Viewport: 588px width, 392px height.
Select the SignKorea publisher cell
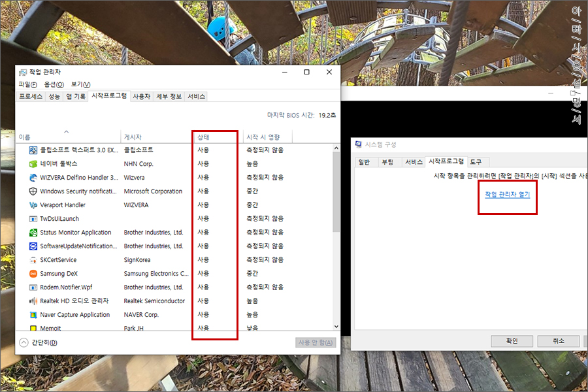[137, 260]
